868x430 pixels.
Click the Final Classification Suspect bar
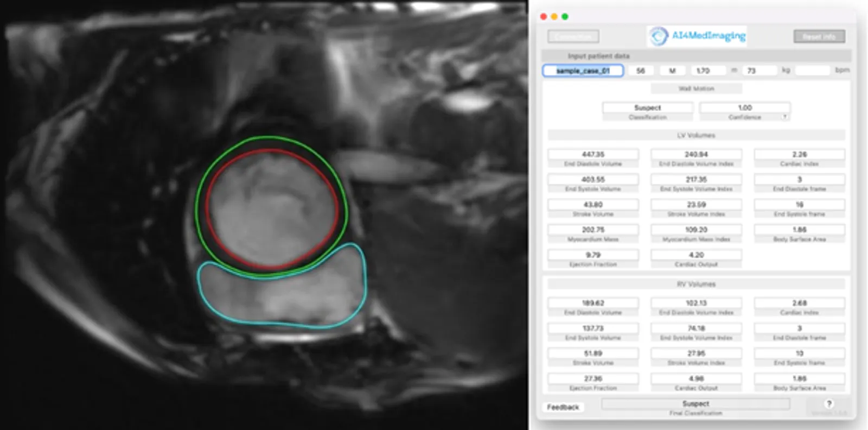click(695, 403)
